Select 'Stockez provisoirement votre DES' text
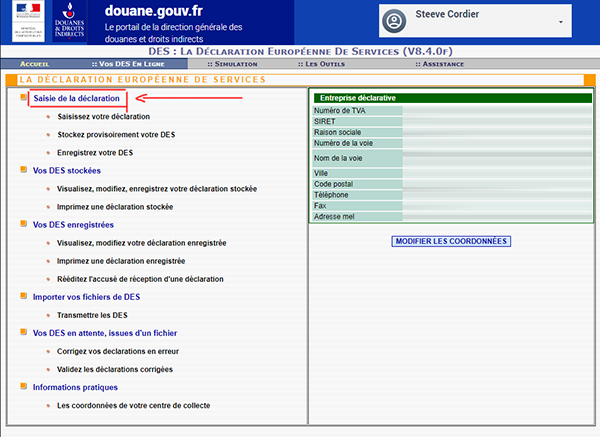 point(116,135)
